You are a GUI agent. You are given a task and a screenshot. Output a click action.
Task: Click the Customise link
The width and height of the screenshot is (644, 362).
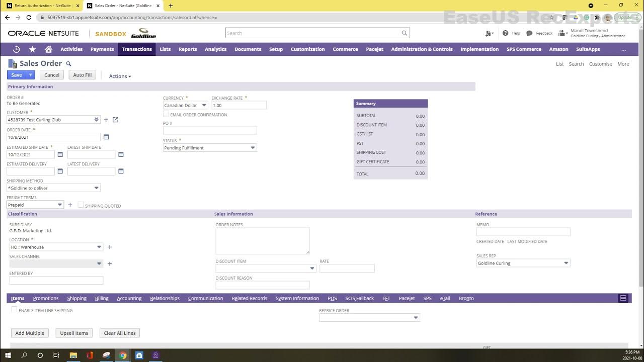[600, 64]
